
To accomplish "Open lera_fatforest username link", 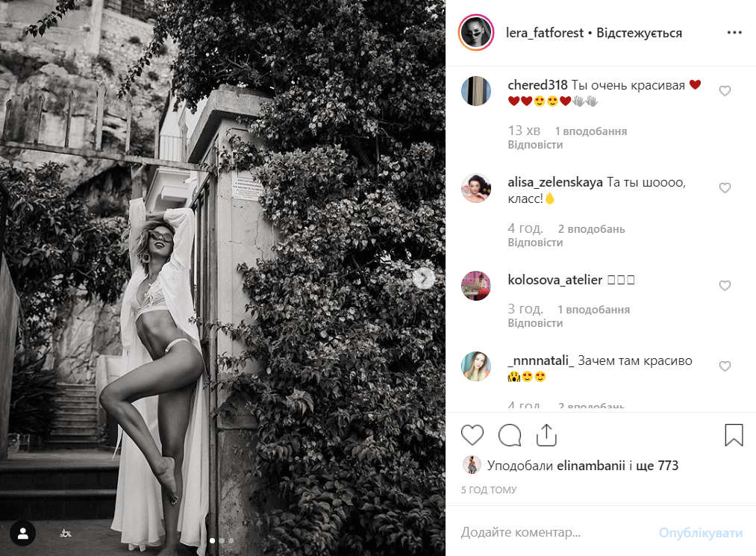I will click(x=544, y=33).
